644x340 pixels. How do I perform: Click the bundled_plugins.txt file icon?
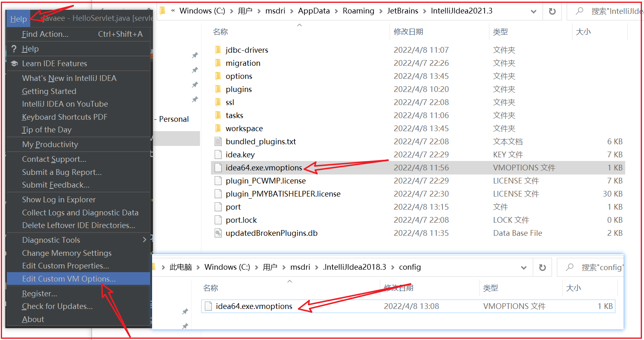click(x=218, y=141)
